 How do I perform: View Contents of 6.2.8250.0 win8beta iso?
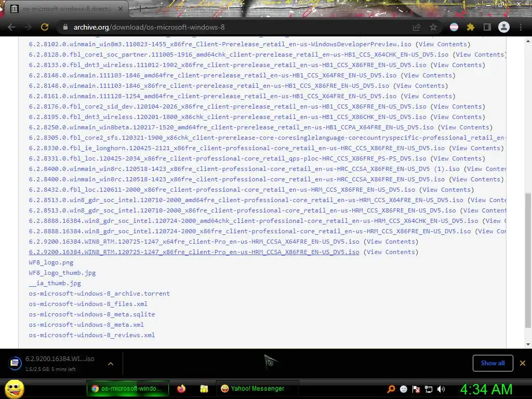(x=465, y=127)
